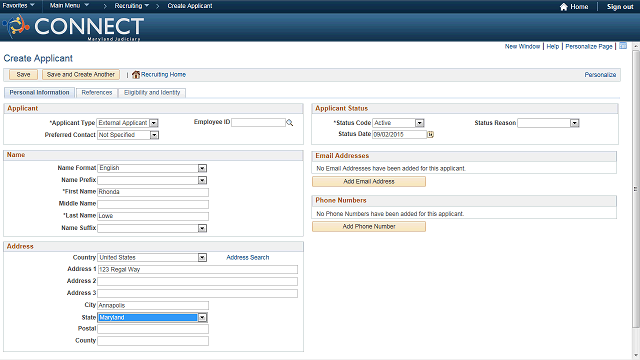Open the Status Date calendar picker icon
Image resolution: width=640 pixels, height=360 pixels.
[430, 134]
